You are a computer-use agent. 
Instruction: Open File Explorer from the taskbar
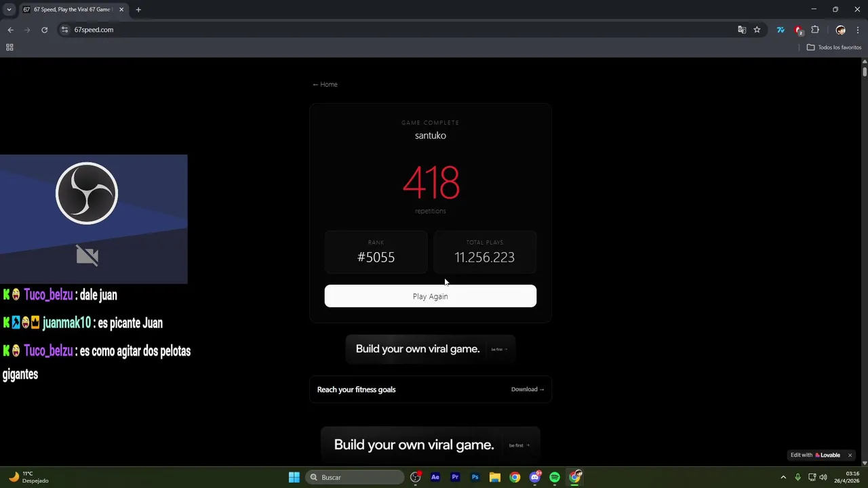(x=495, y=477)
